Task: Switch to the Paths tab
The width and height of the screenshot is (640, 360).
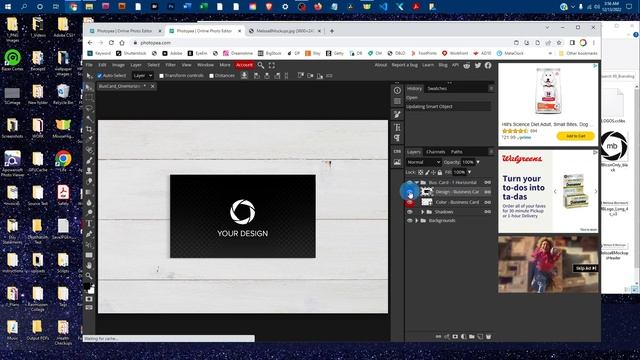Action: coord(457,152)
